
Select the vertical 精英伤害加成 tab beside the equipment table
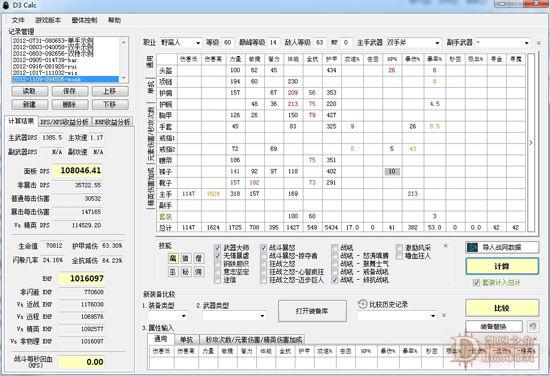pos(150,188)
